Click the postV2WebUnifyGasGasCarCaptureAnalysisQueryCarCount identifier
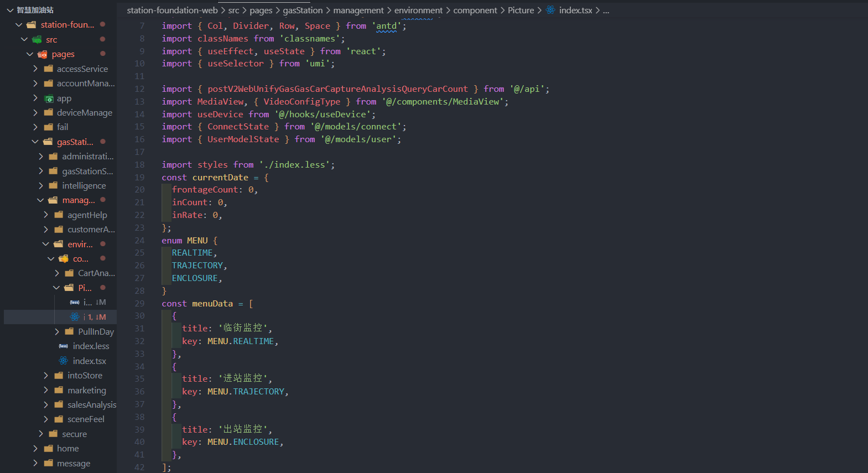Viewport: 868px width, 473px height. [x=337, y=89]
